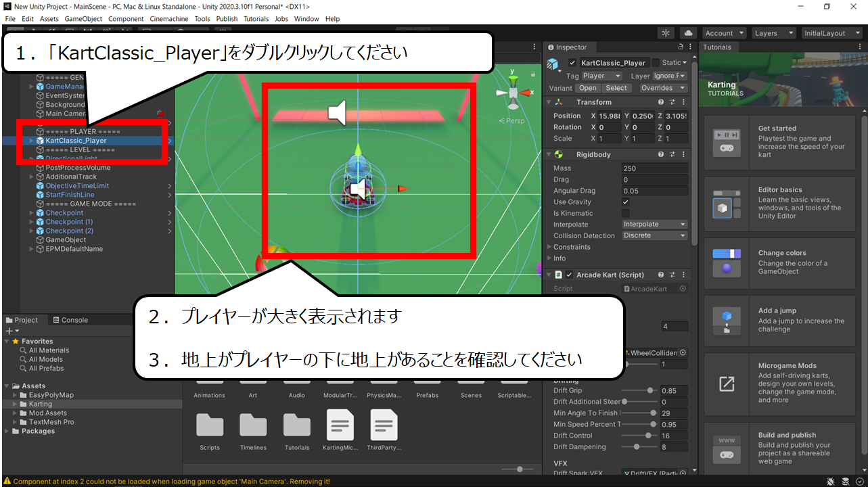Open Rigidbody component more options menu
868x487 pixels.
(683, 154)
